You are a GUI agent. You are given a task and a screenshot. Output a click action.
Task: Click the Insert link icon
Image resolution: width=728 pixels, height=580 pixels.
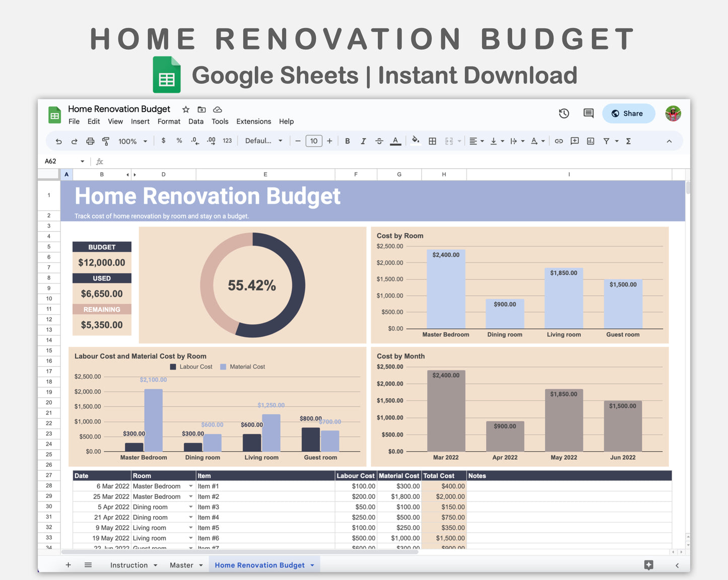pos(559,141)
